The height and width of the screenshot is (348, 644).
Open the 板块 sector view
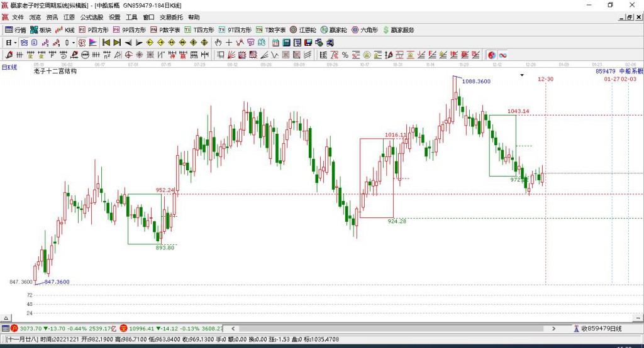coord(40,30)
